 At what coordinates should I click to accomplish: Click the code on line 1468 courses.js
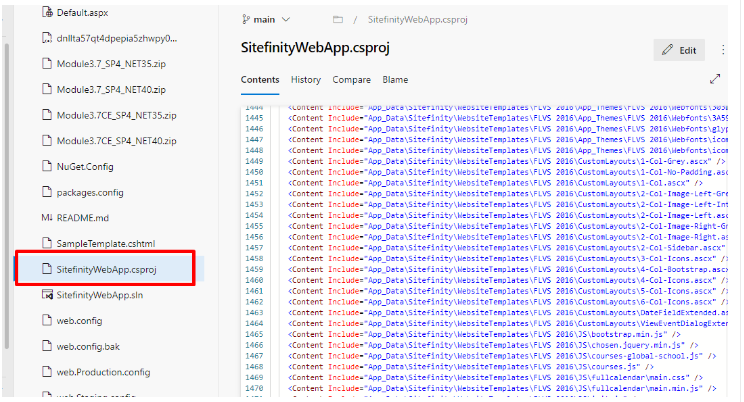[x=471, y=366]
